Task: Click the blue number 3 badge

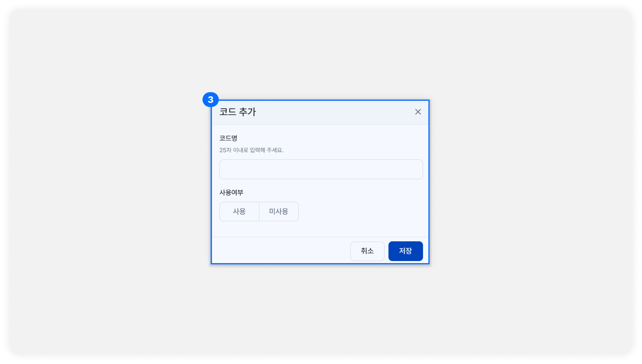Action: click(x=210, y=100)
